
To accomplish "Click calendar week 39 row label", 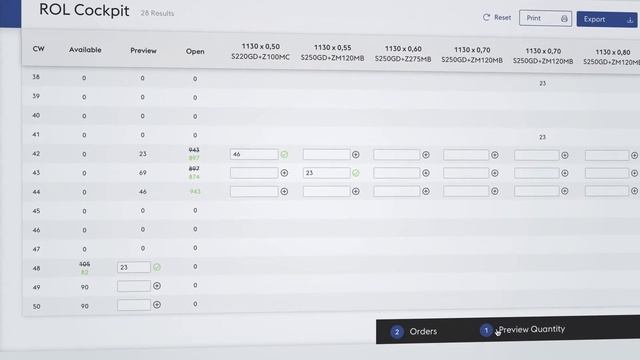I will [36, 96].
